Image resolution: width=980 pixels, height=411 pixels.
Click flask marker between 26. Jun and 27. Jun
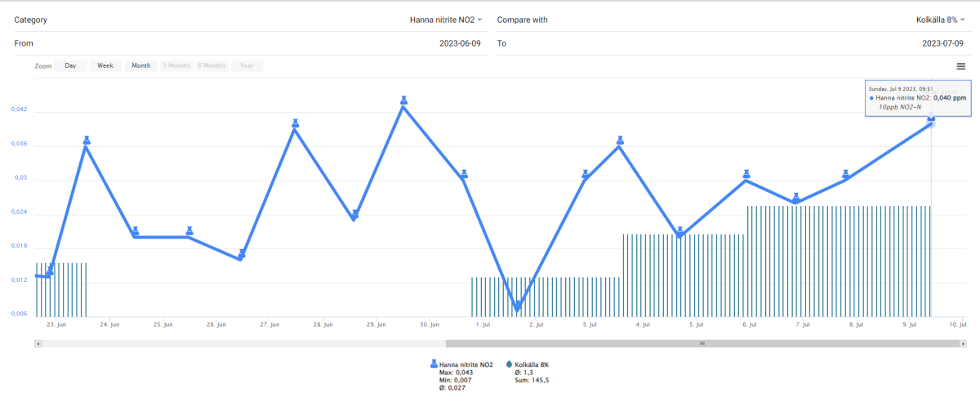tap(243, 253)
